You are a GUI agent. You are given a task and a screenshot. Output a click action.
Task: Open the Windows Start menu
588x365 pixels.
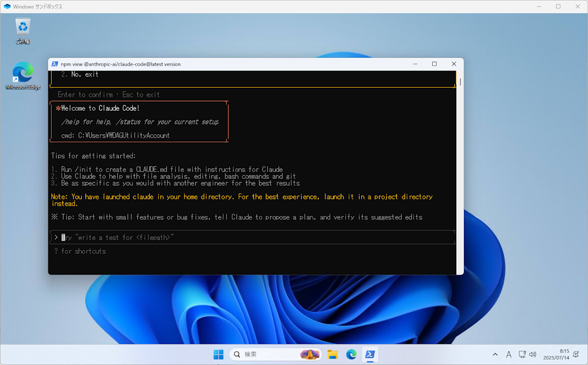219,354
